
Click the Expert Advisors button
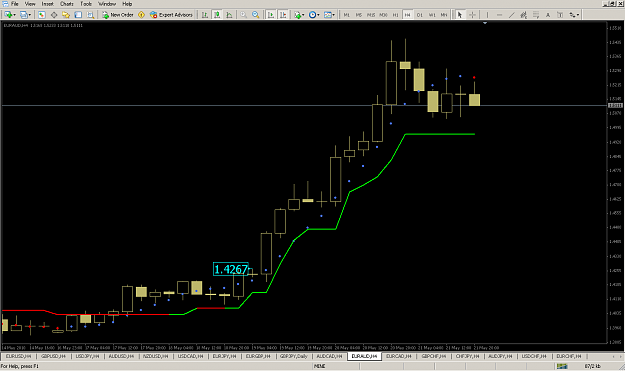click(171, 15)
